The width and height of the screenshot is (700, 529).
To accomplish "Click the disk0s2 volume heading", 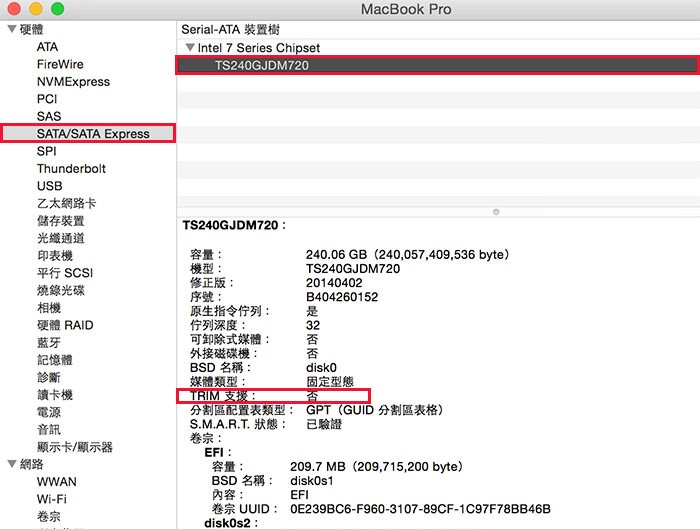I will click(x=231, y=523).
